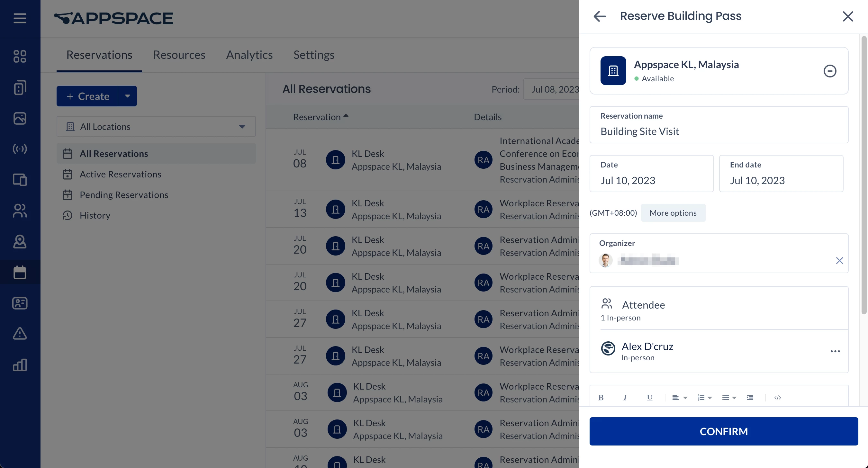This screenshot has width=868, height=468.
Task: Open the code view icon in editor toolbar
Action: pyautogui.click(x=777, y=398)
